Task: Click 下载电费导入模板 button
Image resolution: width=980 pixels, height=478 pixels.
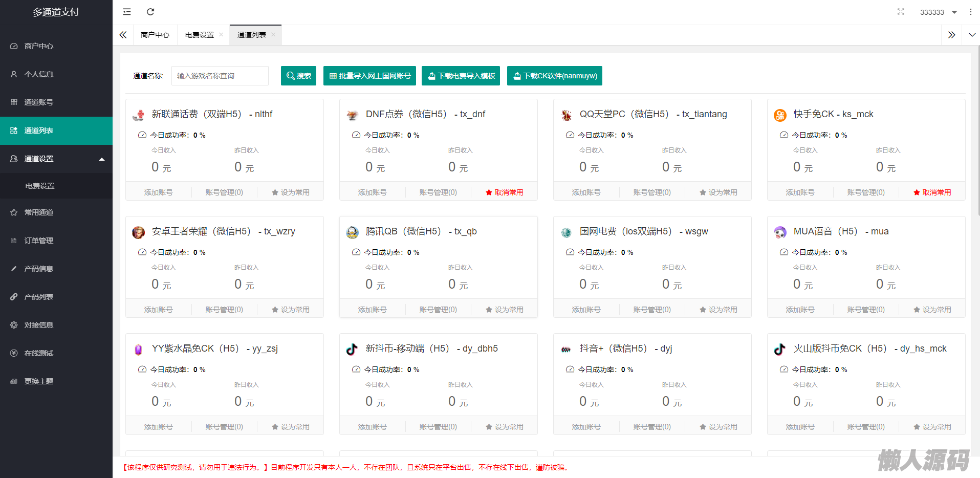Action: click(x=461, y=76)
